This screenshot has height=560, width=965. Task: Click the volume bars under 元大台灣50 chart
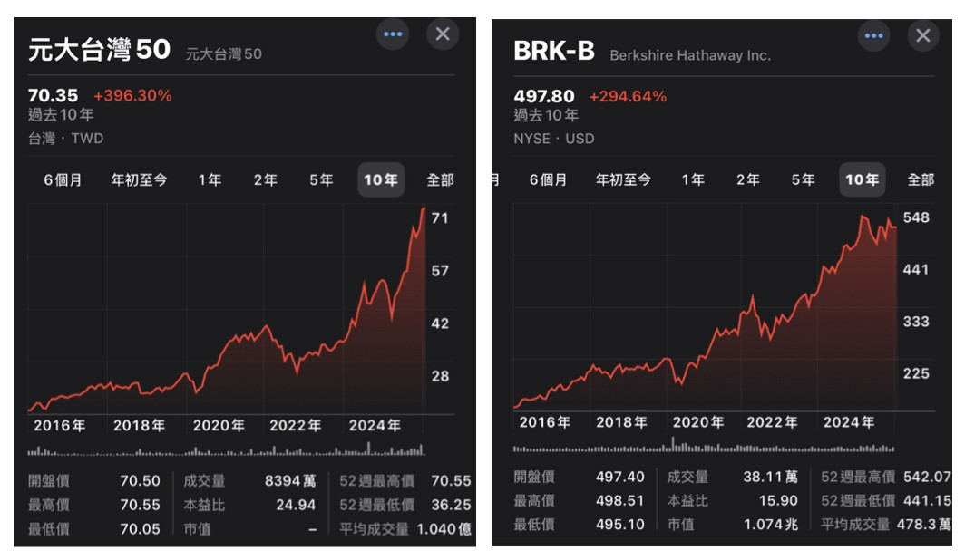coord(226,450)
